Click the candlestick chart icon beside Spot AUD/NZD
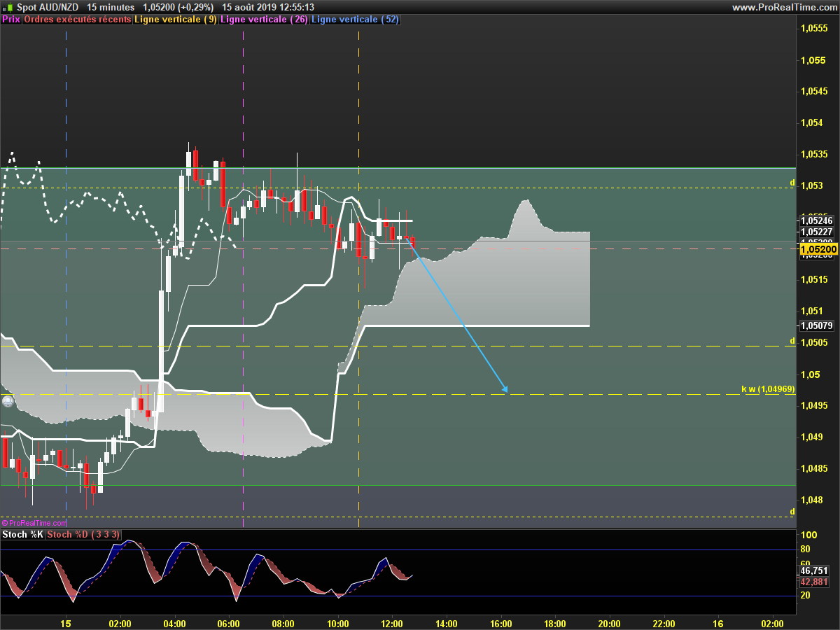This screenshot has height=630, width=840. coord(7,7)
